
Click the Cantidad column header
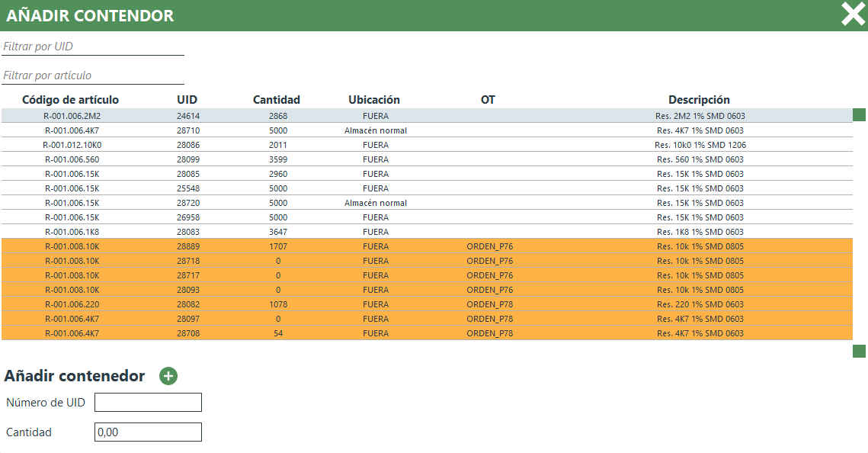(x=277, y=100)
